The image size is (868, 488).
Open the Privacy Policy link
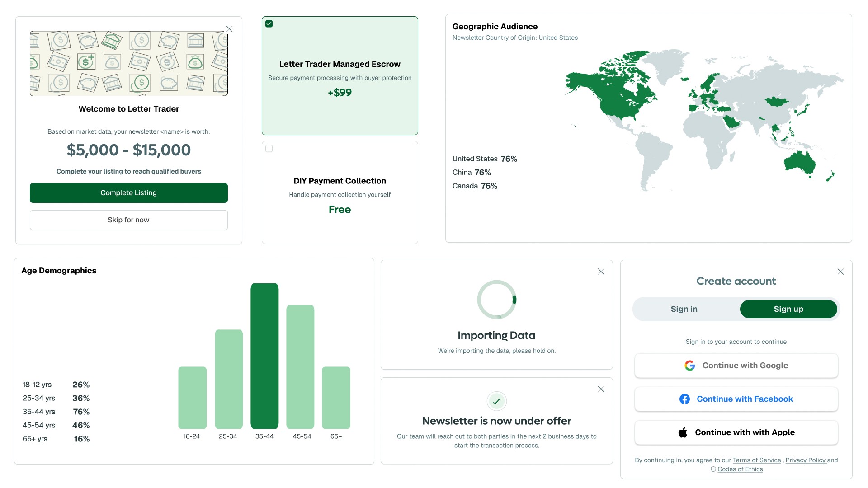click(805, 460)
